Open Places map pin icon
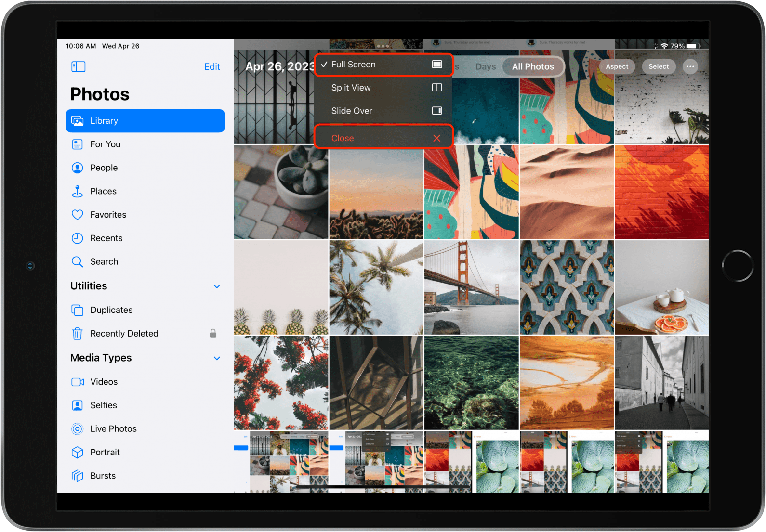 point(77,192)
